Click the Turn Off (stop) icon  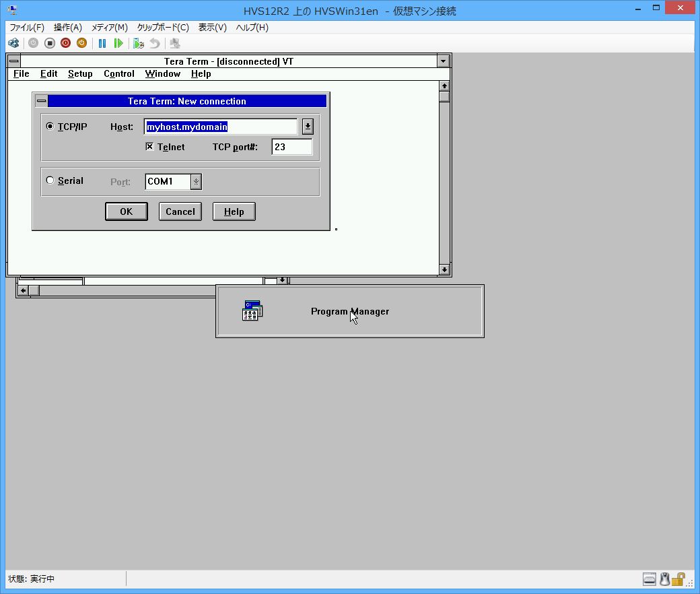coord(50,43)
